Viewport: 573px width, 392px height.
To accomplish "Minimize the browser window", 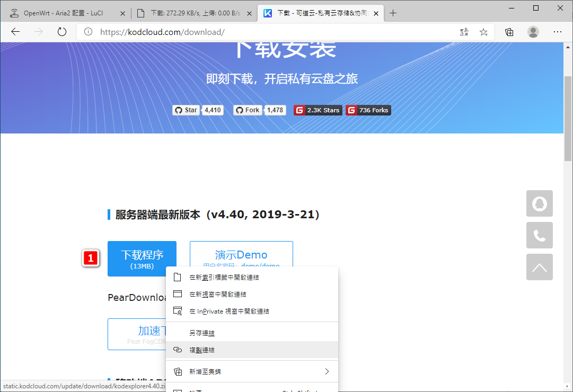I will click(512, 8).
